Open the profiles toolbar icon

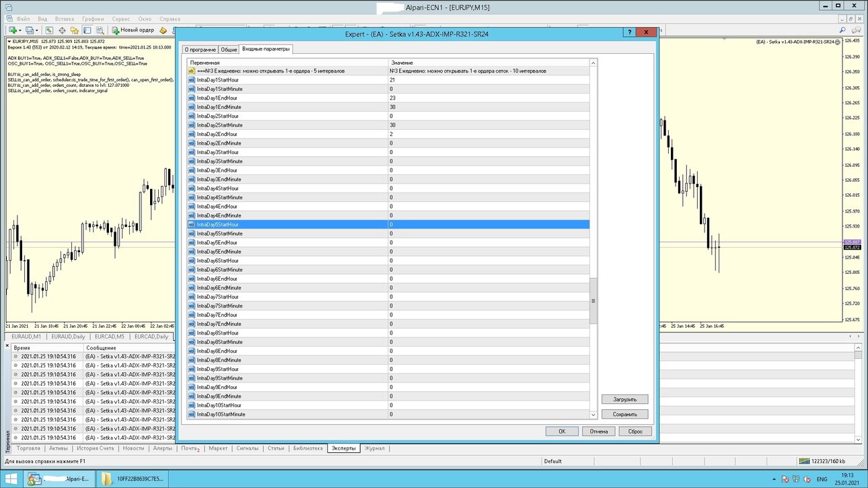coord(29,30)
